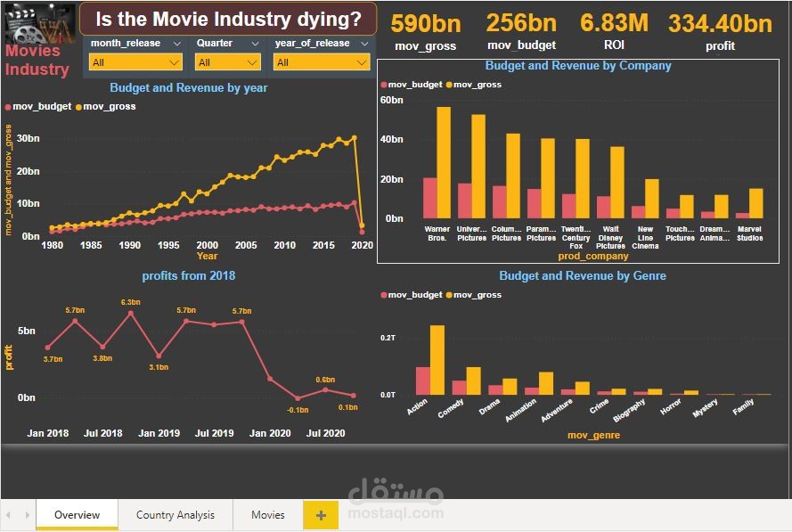
Task: Click the 'Budget and Revenue by year' title
Action: click(188, 88)
